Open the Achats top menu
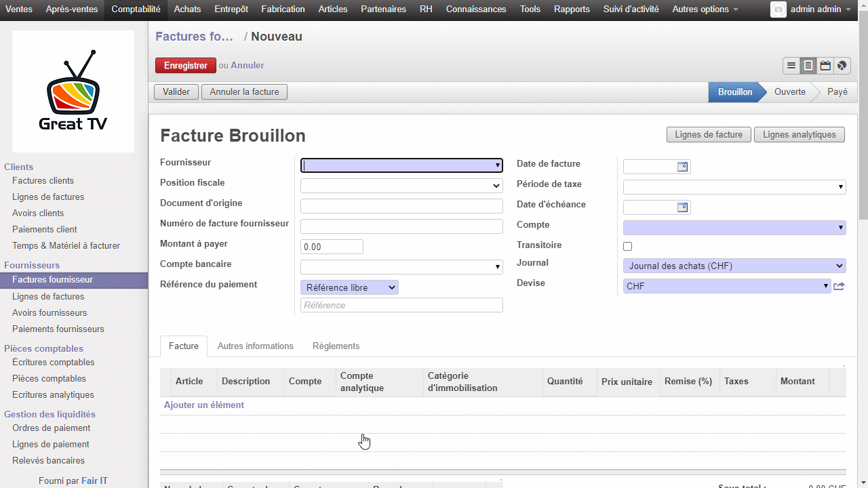Screen dimensions: 868x488 pyautogui.click(x=187, y=9)
